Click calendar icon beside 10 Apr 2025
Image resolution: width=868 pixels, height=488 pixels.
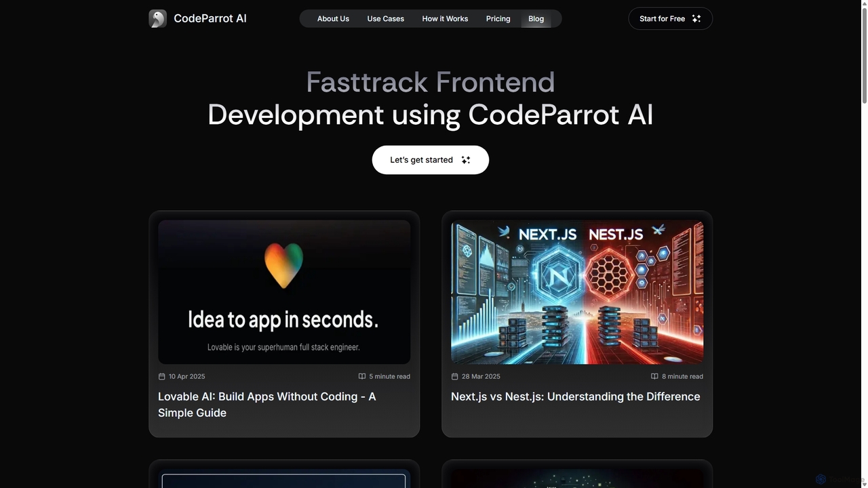162,376
